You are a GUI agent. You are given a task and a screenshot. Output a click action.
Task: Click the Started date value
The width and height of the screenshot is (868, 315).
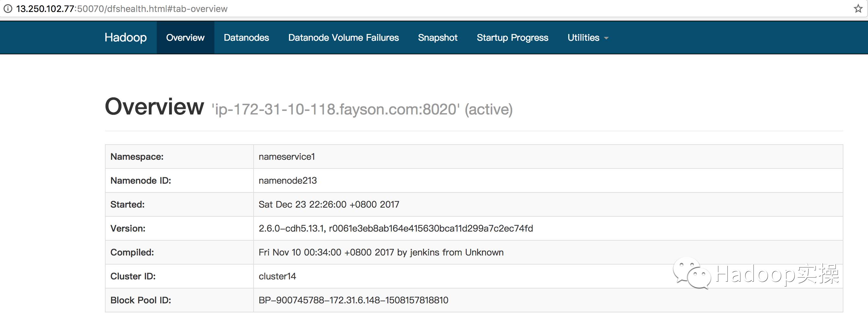[x=329, y=205]
